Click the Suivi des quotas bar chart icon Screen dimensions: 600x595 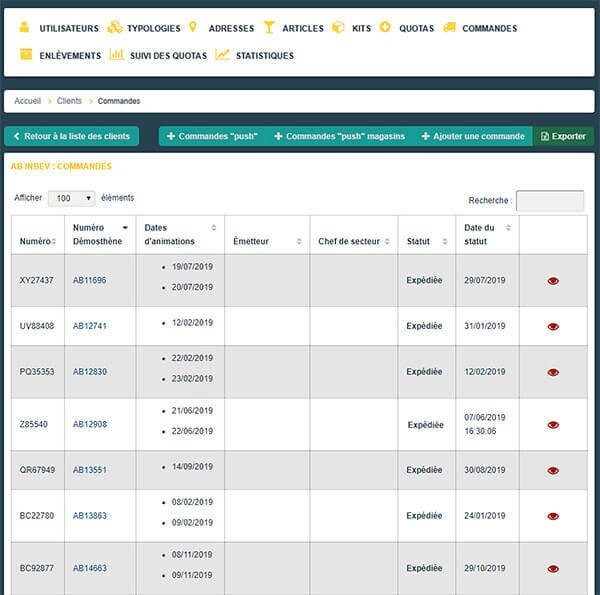116,54
